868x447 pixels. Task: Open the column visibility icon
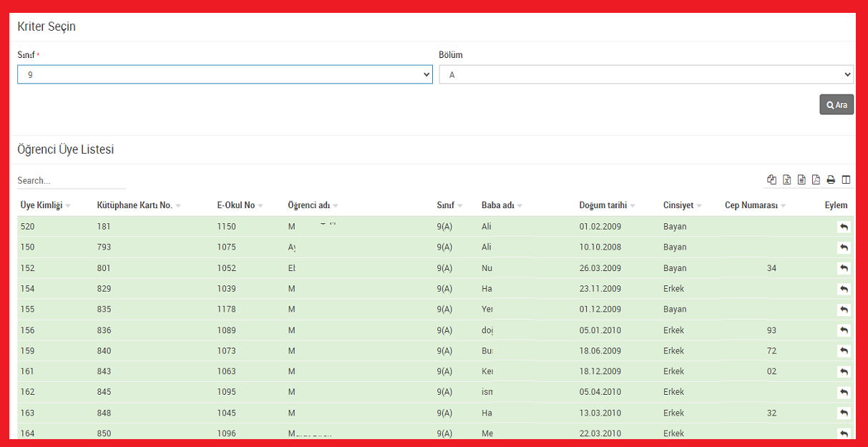click(846, 180)
